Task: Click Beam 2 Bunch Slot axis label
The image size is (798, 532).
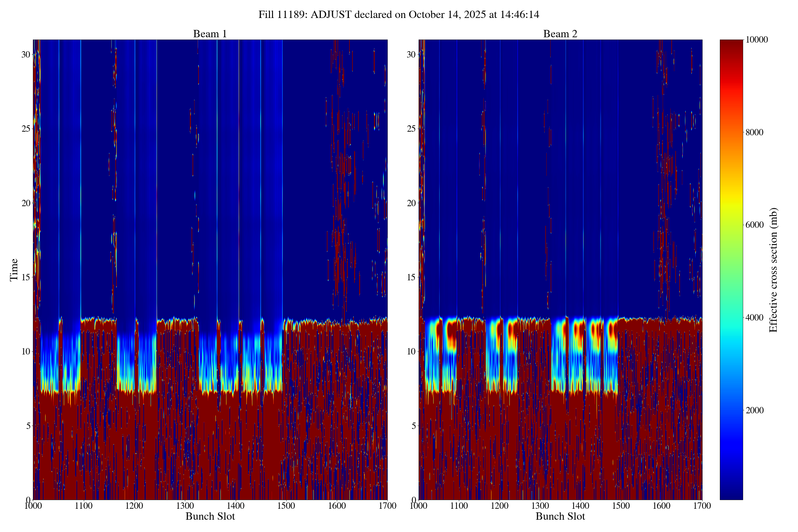Action: click(560, 516)
